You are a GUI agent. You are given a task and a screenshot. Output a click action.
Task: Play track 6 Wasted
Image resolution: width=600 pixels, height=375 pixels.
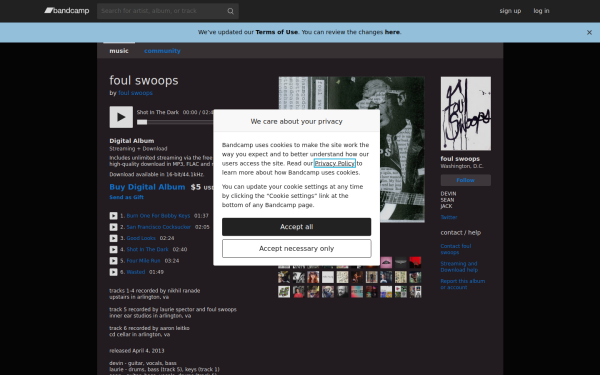pos(113,272)
